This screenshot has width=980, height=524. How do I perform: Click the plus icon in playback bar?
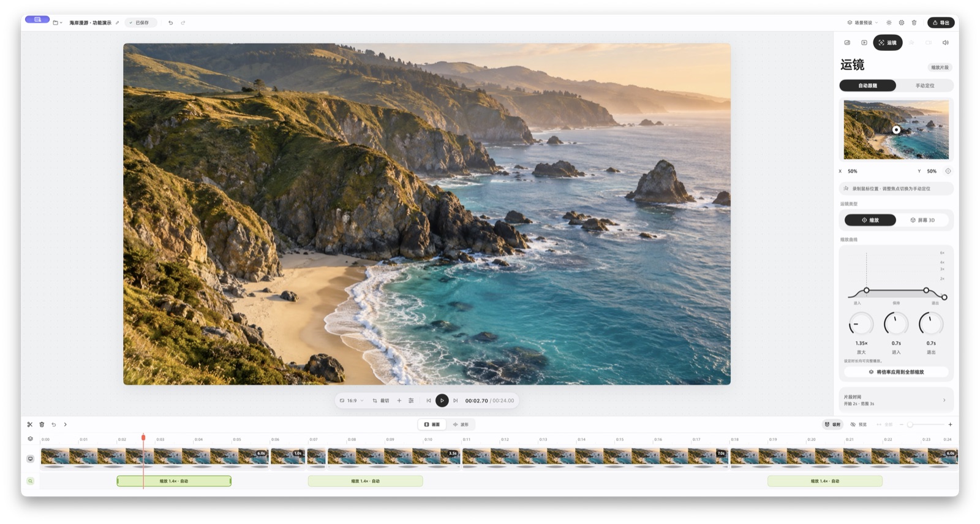coord(399,400)
